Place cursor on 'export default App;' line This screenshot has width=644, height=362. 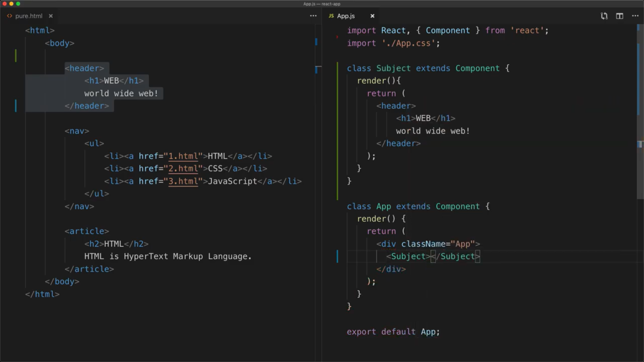click(393, 332)
